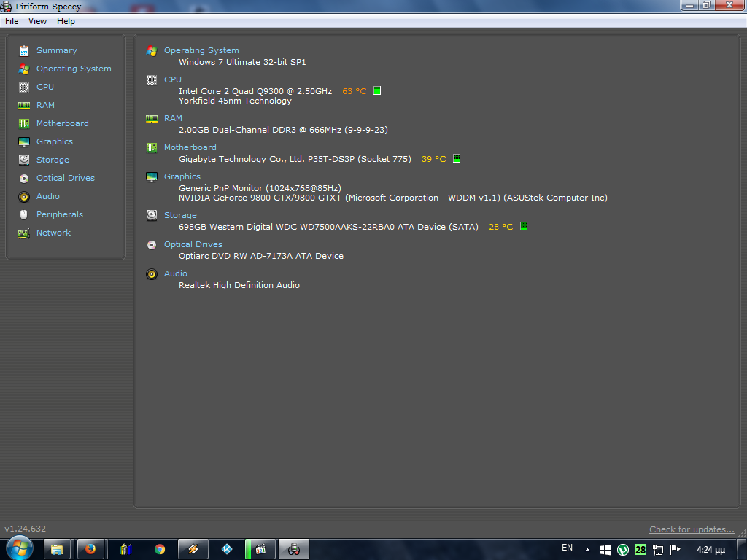Click RAM stick icon in main summary panel
Image resolution: width=747 pixels, height=560 pixels.
152,119
